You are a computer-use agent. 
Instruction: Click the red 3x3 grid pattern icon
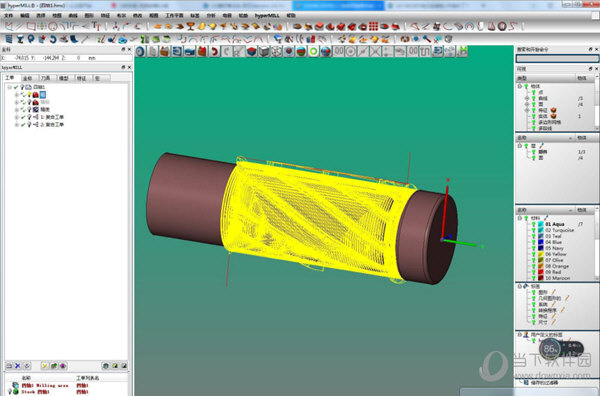tap(373, 26)
